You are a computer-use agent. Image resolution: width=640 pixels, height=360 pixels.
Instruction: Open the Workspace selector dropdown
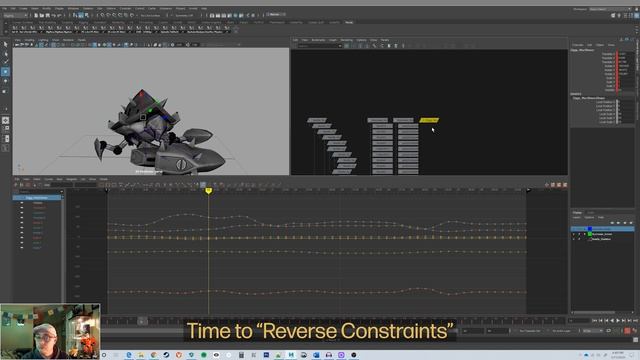pyautogui.click(x=610, y=9)
